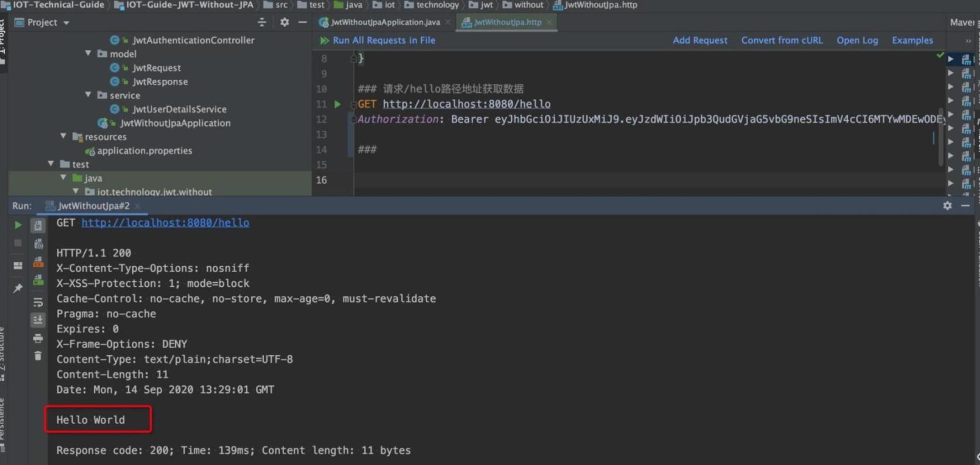Viewport: 980px width, 465px height.
Task: Toggle scroll to end in Run console
Action: point(38,320)
